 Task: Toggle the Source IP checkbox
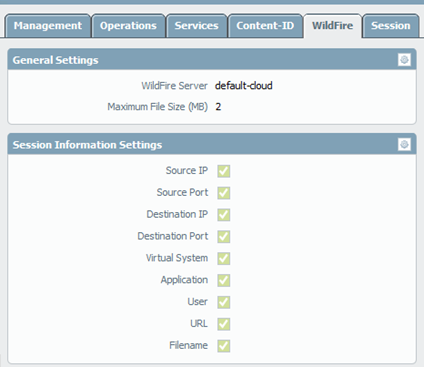click(x=224, y=171)
